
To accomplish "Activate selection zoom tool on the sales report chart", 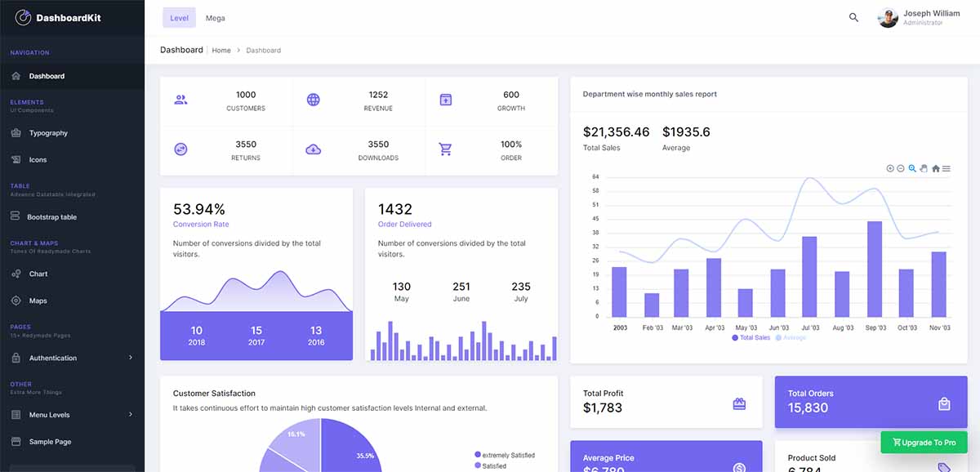I will (x=912, y=168).
